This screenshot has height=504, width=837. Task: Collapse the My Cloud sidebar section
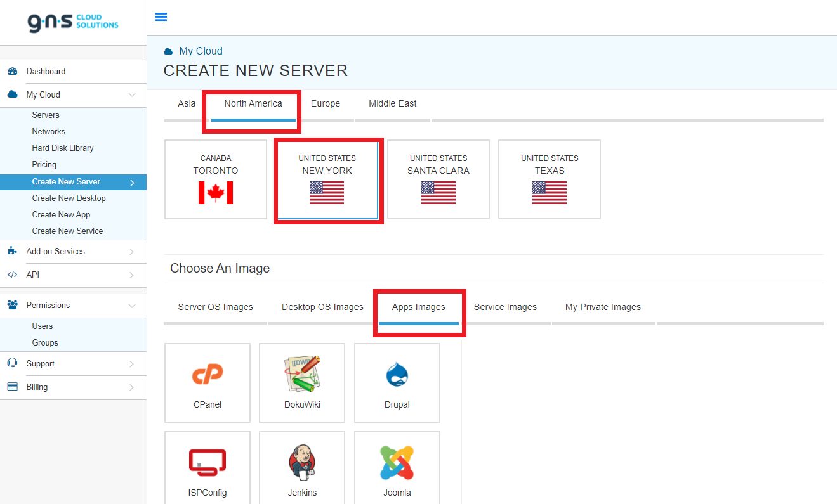click(x=132, y=95)
